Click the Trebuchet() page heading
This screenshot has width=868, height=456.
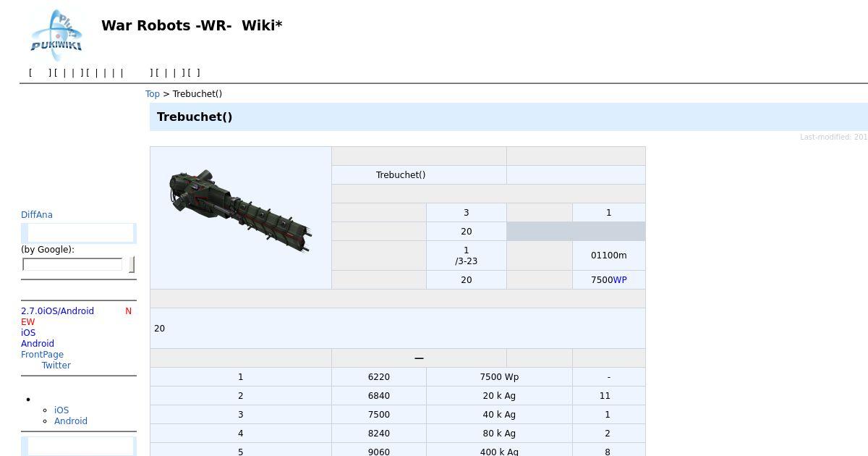tap(195, 117)
